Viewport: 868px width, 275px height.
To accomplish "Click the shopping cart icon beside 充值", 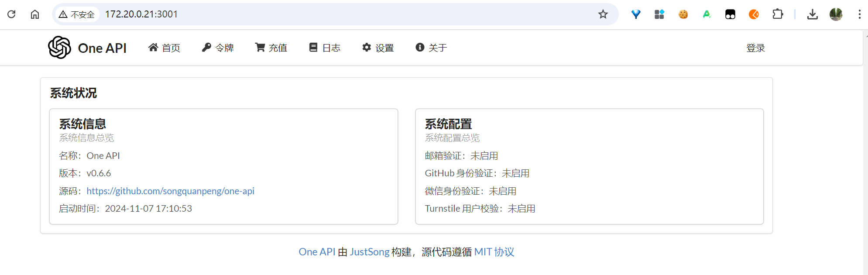I will point(260,47).
